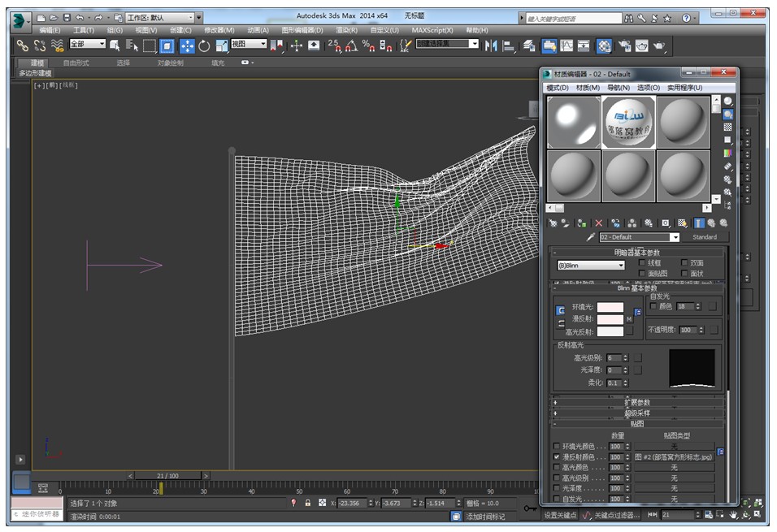Open Render Setup teapot icon
This screenshot has height=532, width=777.
tap(624, 46)
